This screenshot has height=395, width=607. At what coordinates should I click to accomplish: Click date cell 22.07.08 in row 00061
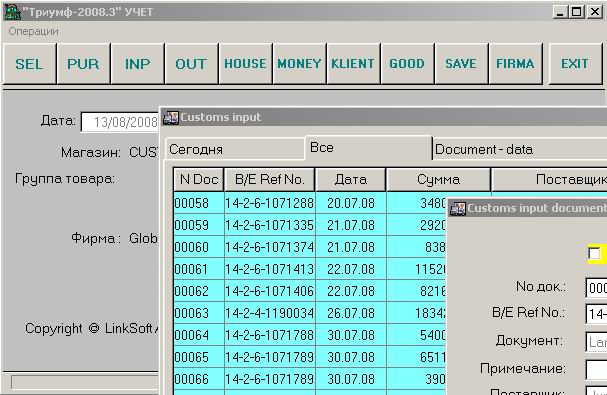[351, 269]
